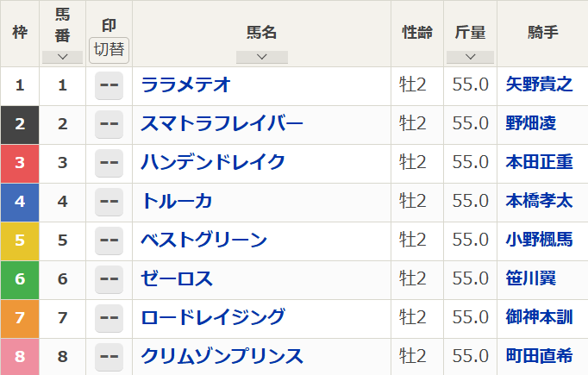
Task: Open the 馬番 sort dropdown arrow
Action: click(x=62, y=57)
